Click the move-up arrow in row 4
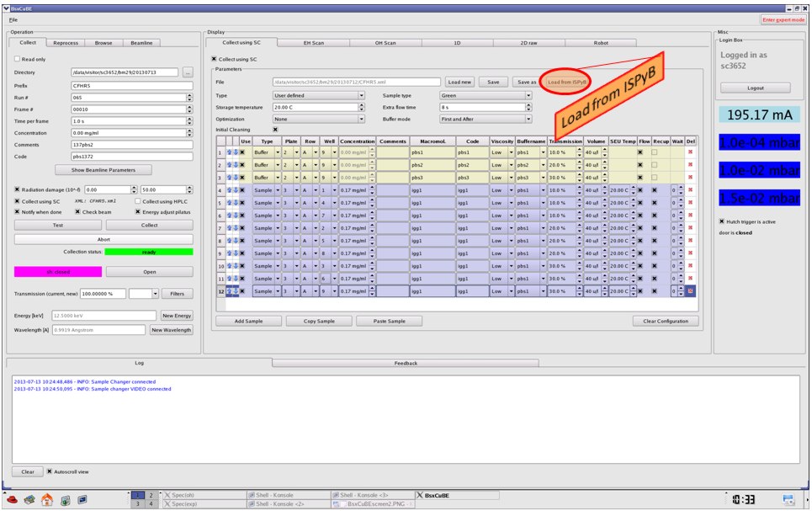This screenshot has width=812, height=511. pos(228,191)
